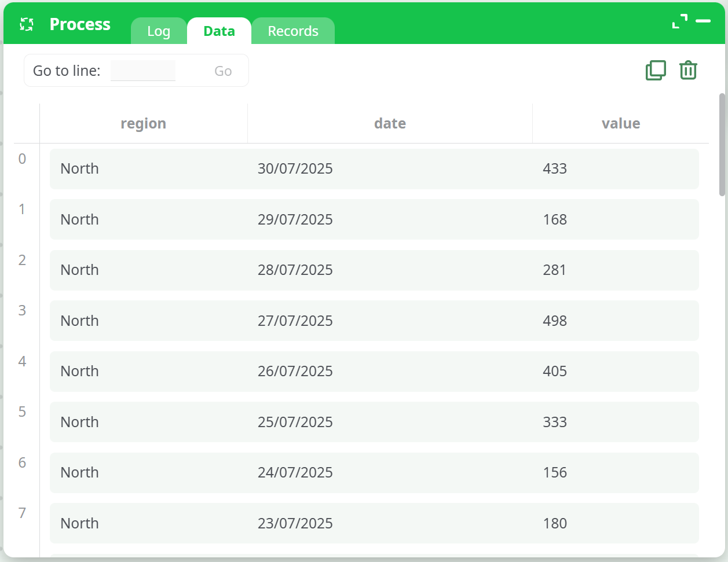Click the row index number 3

pos(22,310)
